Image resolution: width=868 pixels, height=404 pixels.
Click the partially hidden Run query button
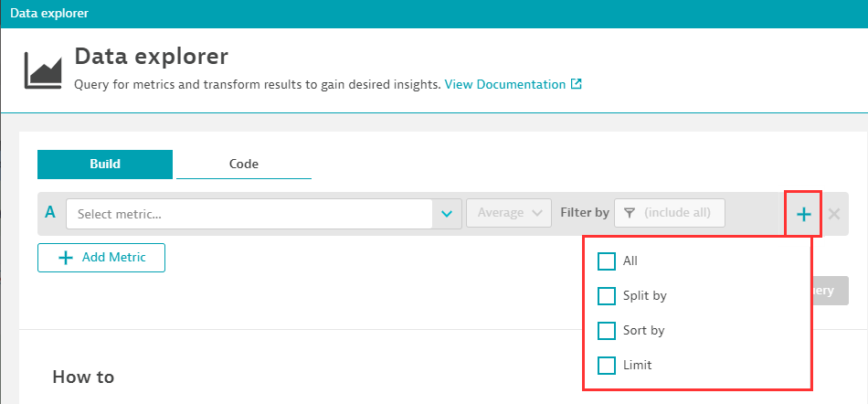[x=831, y=291]
